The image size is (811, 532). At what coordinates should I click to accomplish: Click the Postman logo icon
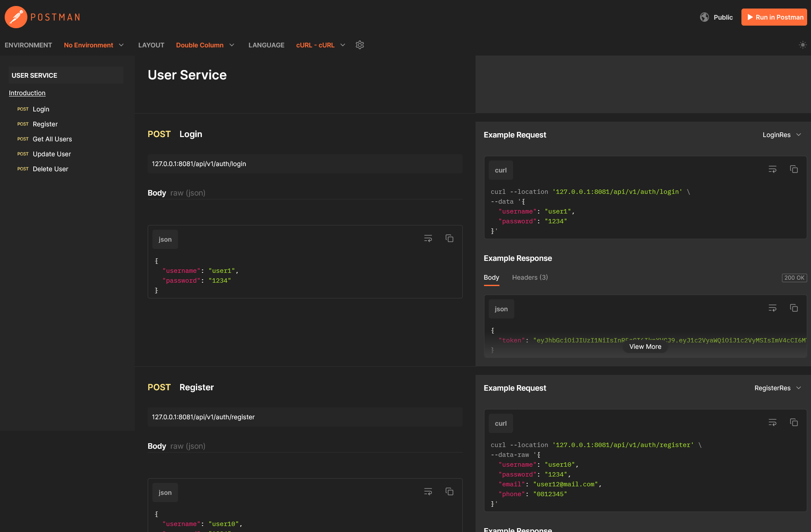click(16, 17)
